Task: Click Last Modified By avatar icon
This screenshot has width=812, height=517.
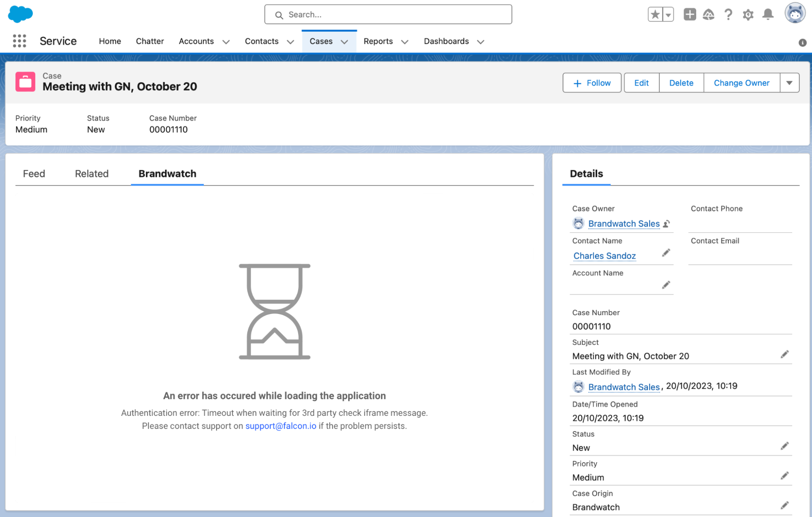Action: pos(578,387)
